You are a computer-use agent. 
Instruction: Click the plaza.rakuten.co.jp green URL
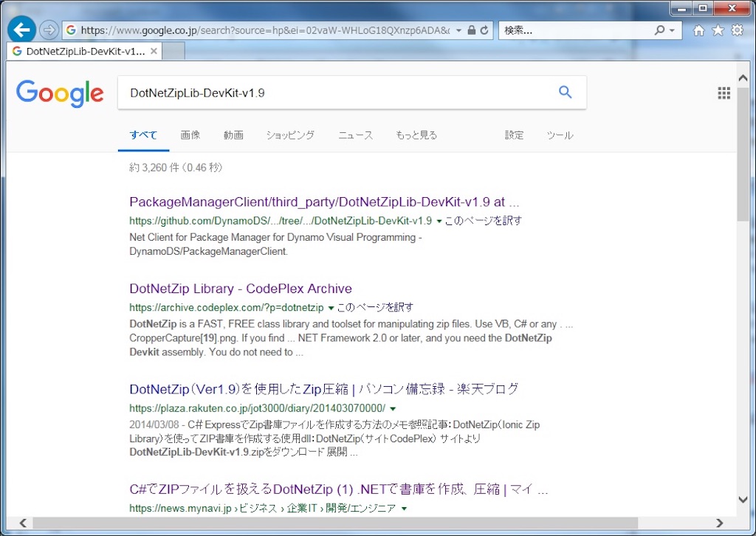pos(258,408)
